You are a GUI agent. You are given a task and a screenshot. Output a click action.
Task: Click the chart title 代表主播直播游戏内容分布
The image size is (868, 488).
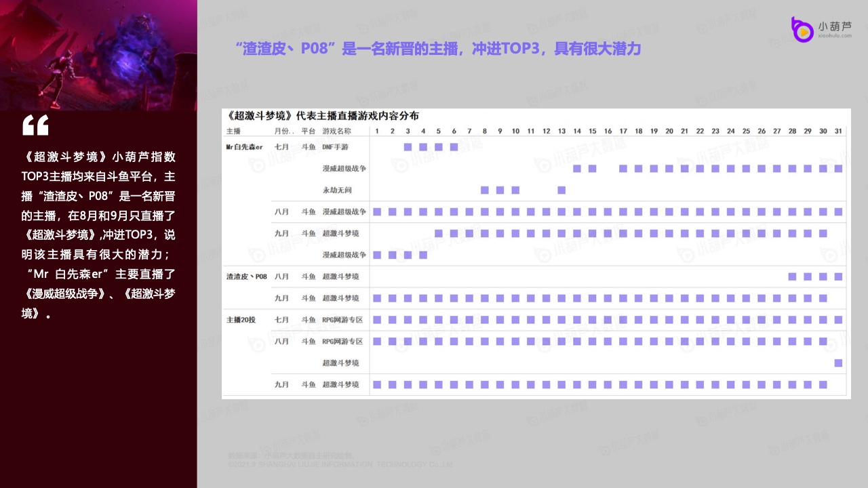pos(323,116)
